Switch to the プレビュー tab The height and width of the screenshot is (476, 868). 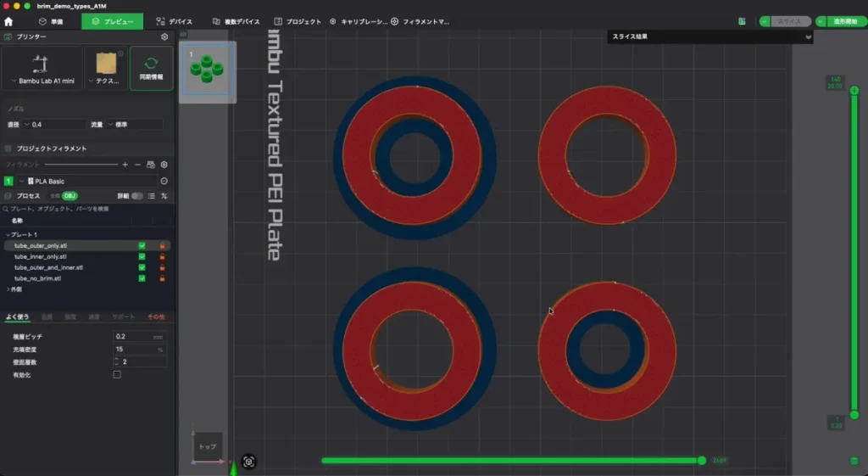(x=113, y=21)
